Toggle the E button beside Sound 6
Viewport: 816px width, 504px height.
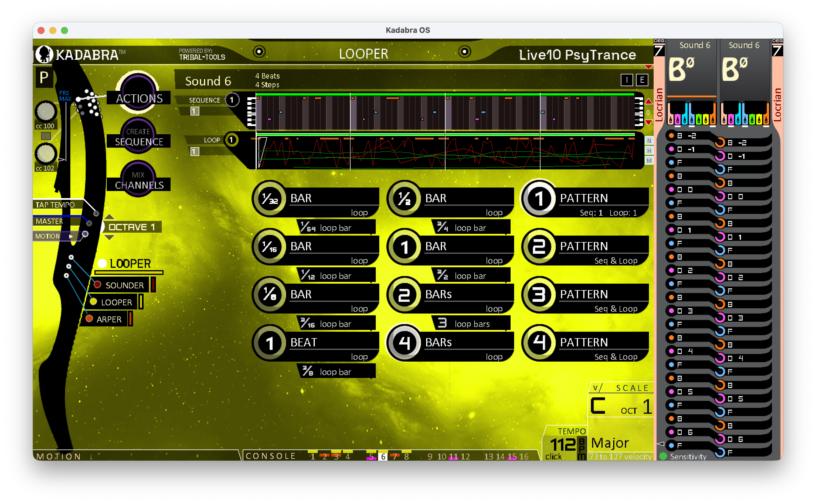[642, 80]
